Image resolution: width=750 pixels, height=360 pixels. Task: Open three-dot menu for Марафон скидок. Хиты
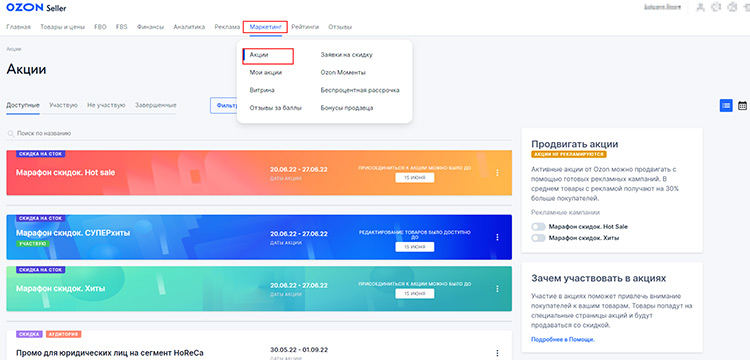[497, 289]
